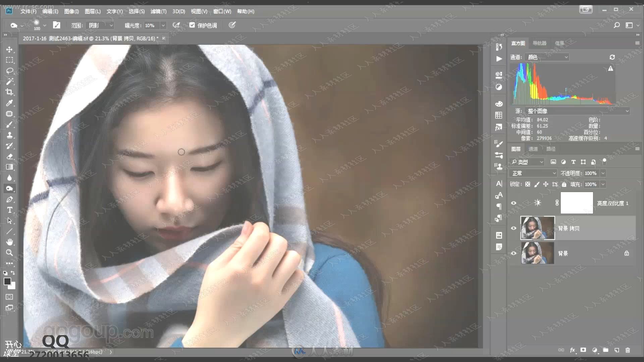Open the 窗口(W) menu

222,11
